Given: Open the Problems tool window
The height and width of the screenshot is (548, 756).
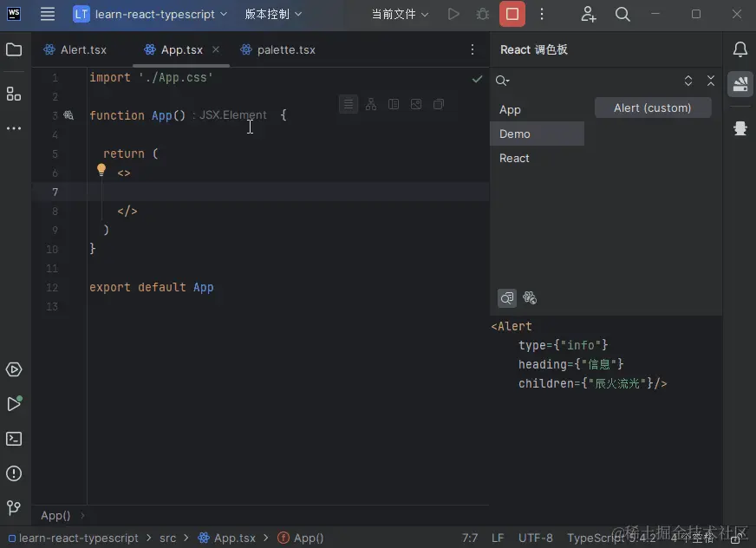Looking at the screenshot, I should (14, 473).
